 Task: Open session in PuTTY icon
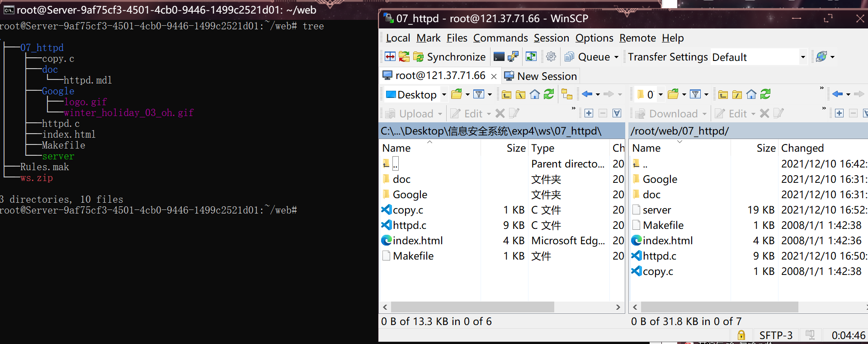pos(513,56)
